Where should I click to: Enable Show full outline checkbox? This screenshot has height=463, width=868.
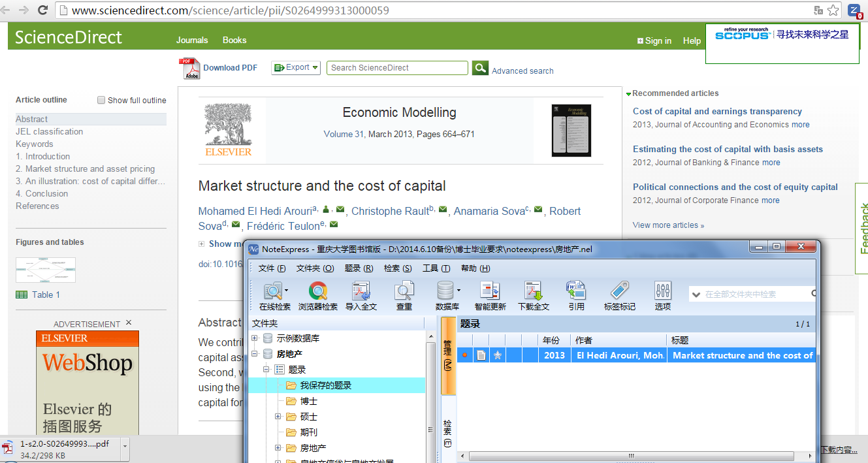[x=101, y=100]
